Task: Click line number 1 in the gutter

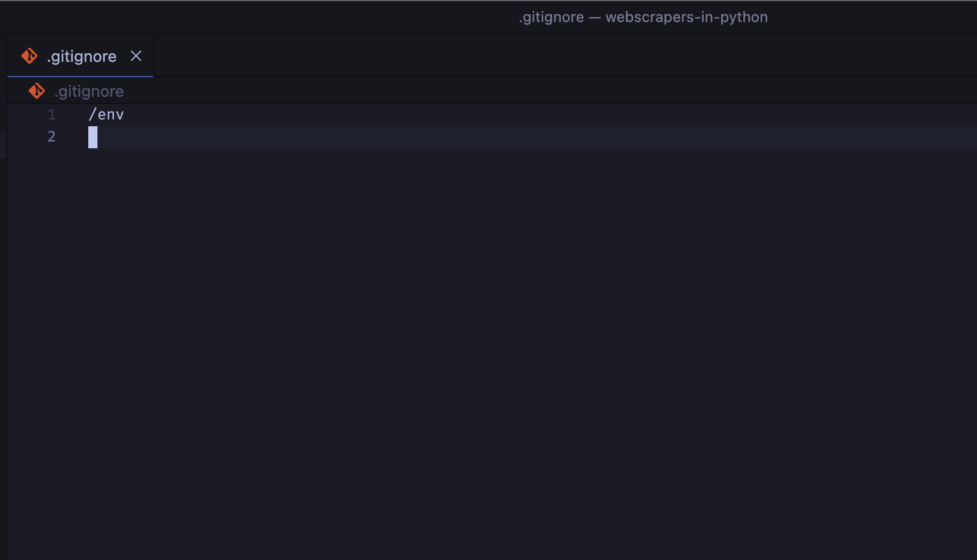Action: tap(51, 115)
